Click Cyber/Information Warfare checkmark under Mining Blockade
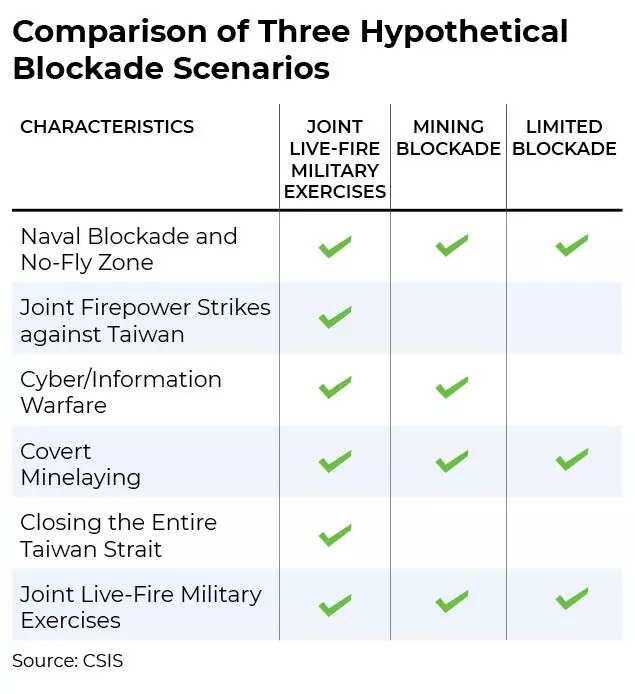Screen dimensions: 635x694 [x=452, y=388]
